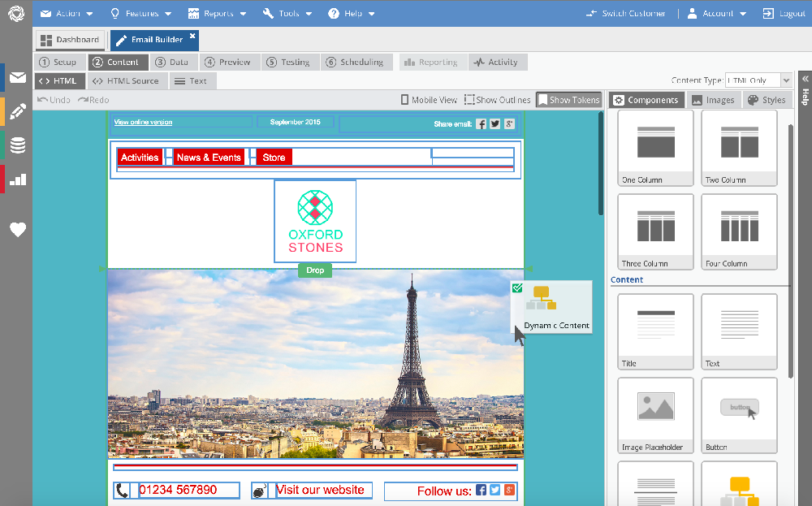This screenshot has width=812, height=506.
Task: Open the pencil edit tool in the sidebar
Action: pos(17,111)
